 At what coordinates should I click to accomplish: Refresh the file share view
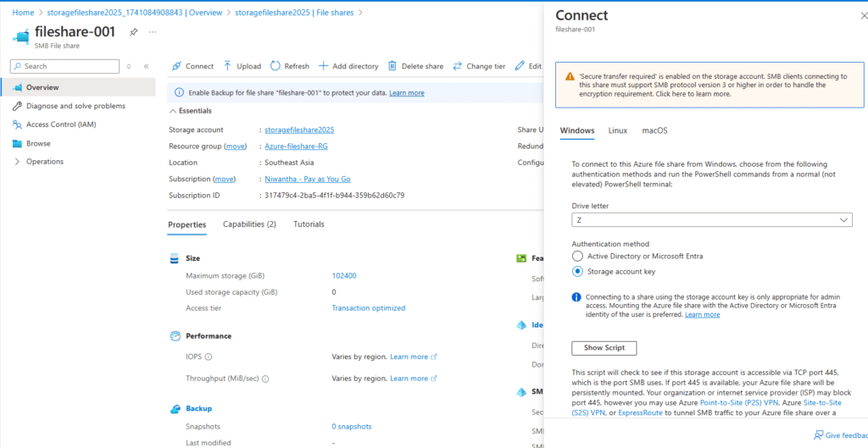pos(275,66)
